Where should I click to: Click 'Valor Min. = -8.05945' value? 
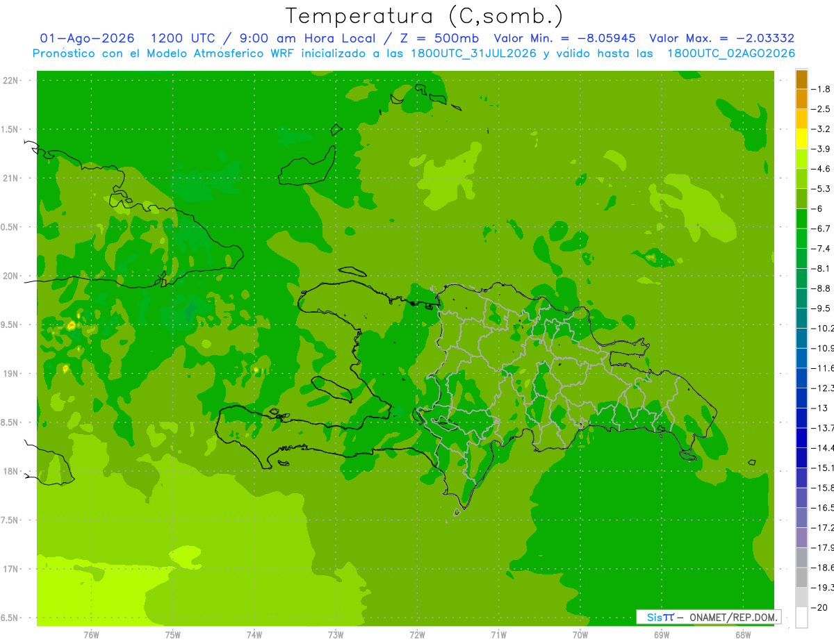coord(566,38)
